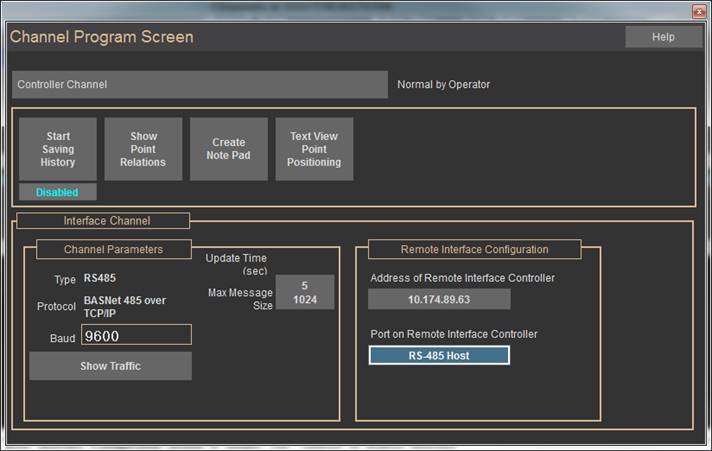712x451 pixels.
Task: Open Show Point Relations
Action: coord(143,149)
